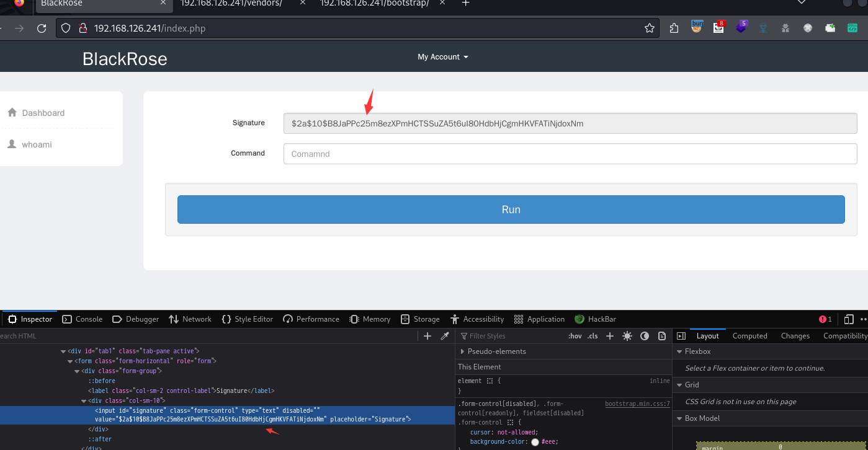Viewport: 868px width, 450px height.
Task: Close the 192.168.126.241/vendors/ tab
Action: point(302,3)
